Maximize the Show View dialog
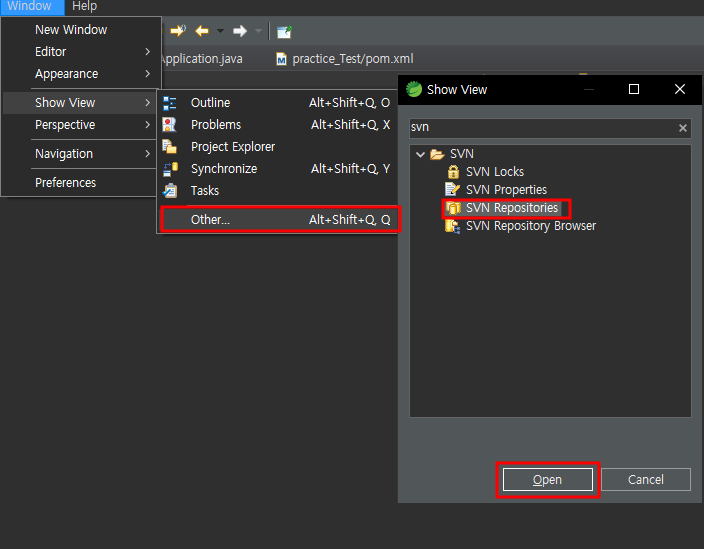Screen dimensions: 705x549 point(634,89)
